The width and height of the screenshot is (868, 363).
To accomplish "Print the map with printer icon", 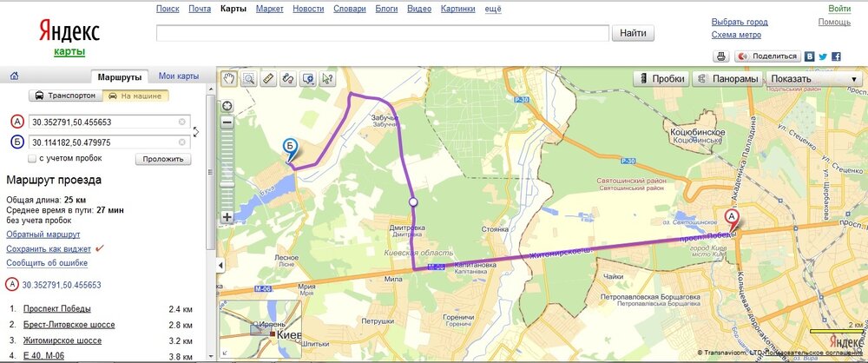I will 720,56.
